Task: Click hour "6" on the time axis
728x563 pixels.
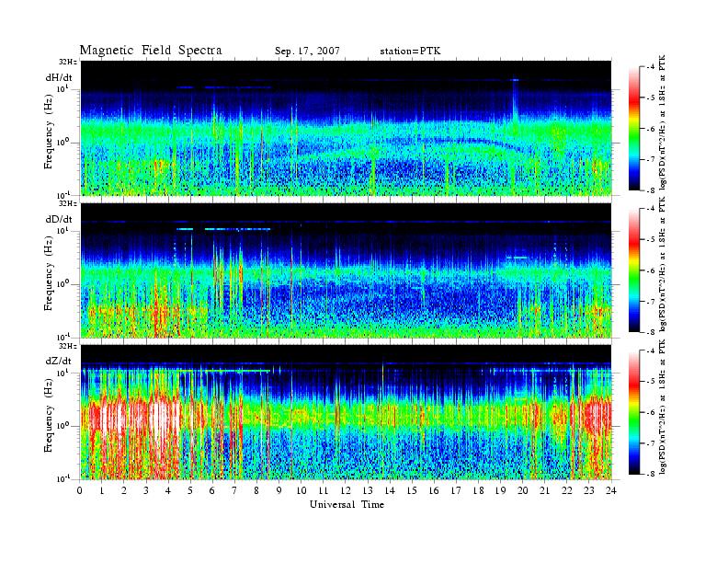Action: tap(212, 490)
